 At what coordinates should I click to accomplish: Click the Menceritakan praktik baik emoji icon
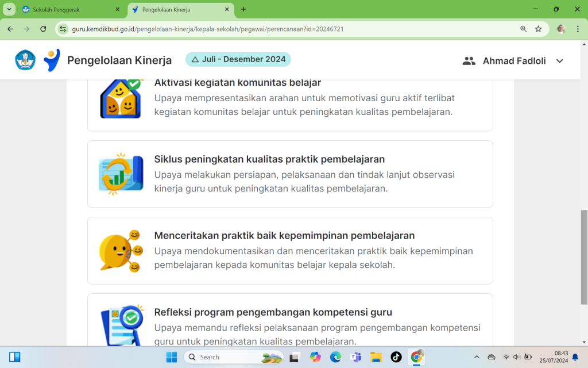[x=121, y=251]
